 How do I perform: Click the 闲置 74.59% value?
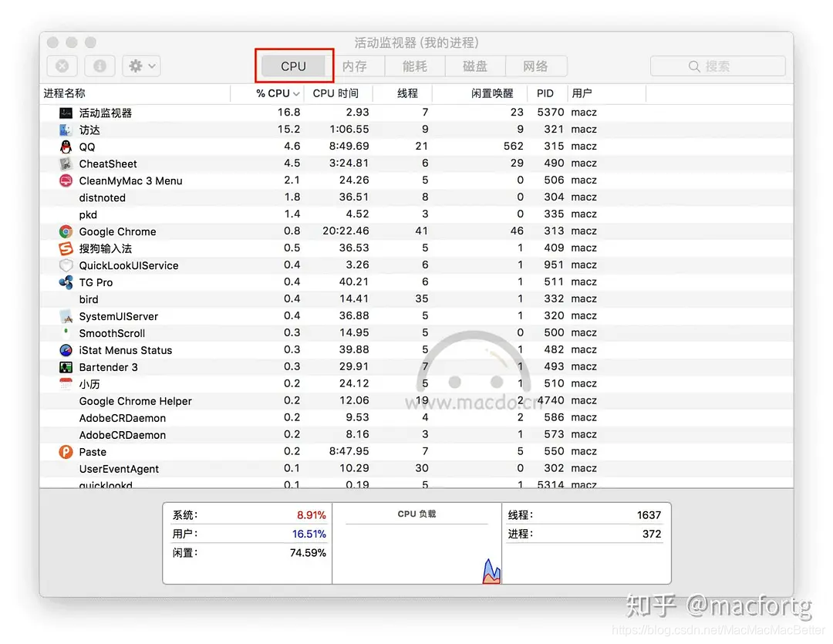tap(308, 553)
